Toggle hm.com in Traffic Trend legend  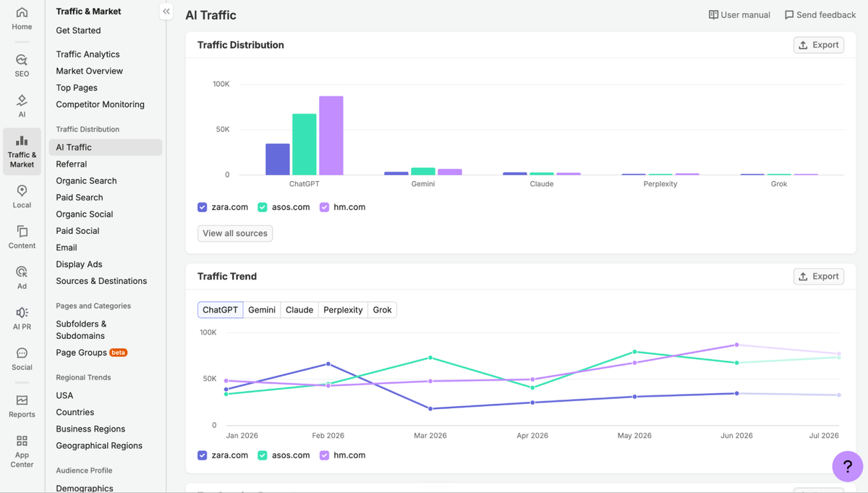coord(324,455)
